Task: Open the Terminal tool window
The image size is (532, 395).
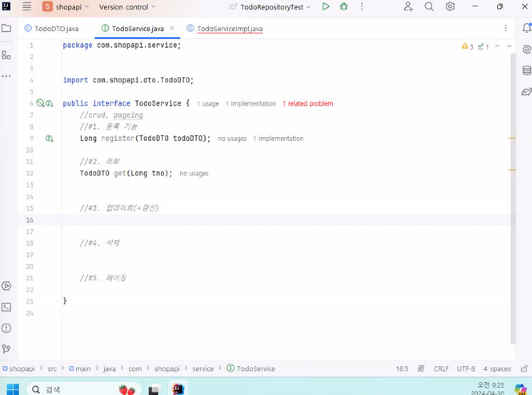Action: 7,307
